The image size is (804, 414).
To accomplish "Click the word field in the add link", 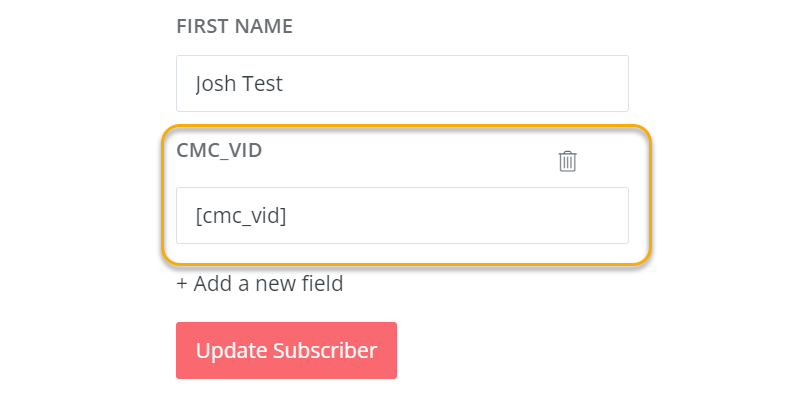I will tap(322, 284).
